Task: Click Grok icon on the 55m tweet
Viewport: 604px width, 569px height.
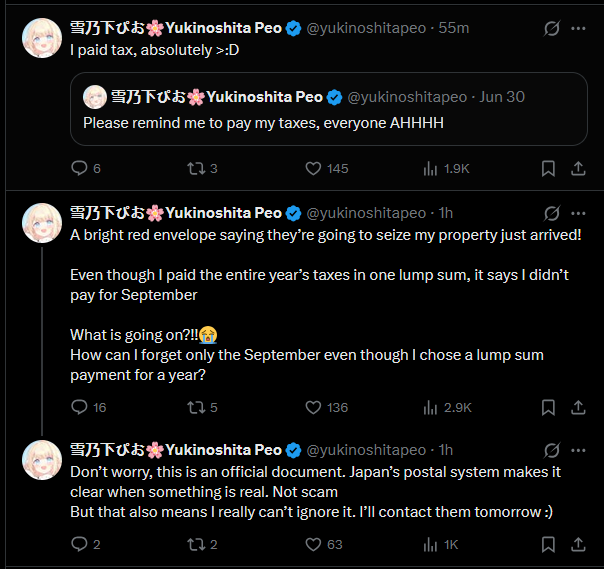Action: tap(550, 28)
